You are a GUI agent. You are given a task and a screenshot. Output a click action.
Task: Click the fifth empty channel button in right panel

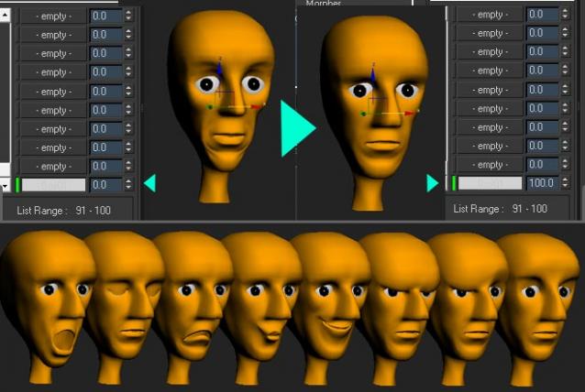pyautogui.click(x=490, y=90)
